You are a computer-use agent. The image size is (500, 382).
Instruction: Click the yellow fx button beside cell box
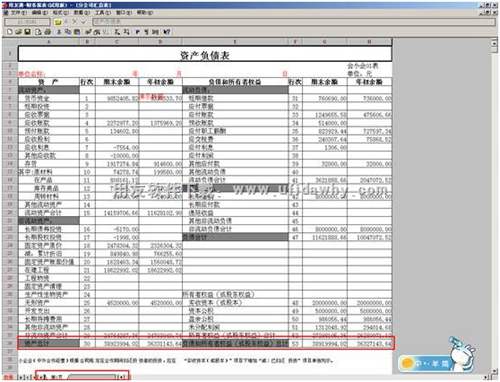58,22
